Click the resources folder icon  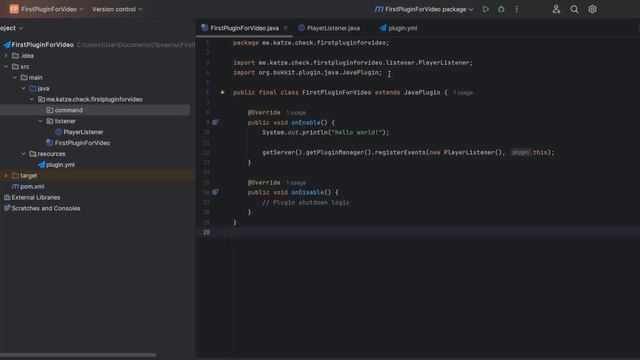click(33, 154)
